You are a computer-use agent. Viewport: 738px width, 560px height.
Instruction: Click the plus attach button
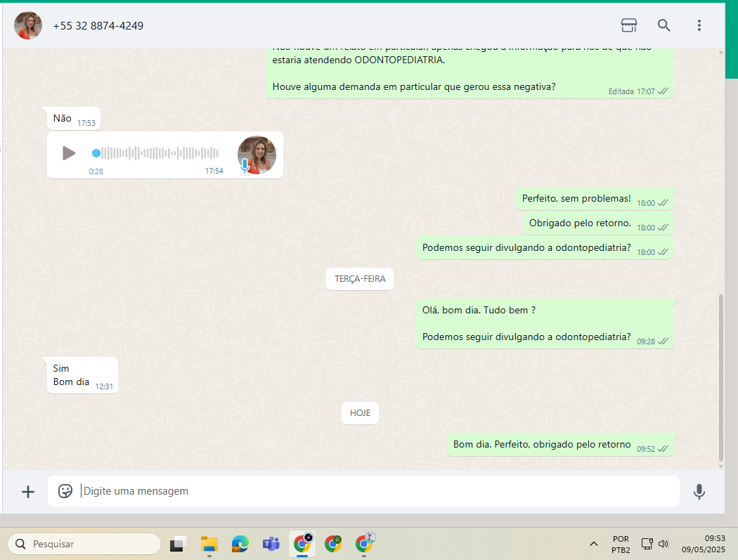coord(28,492)
